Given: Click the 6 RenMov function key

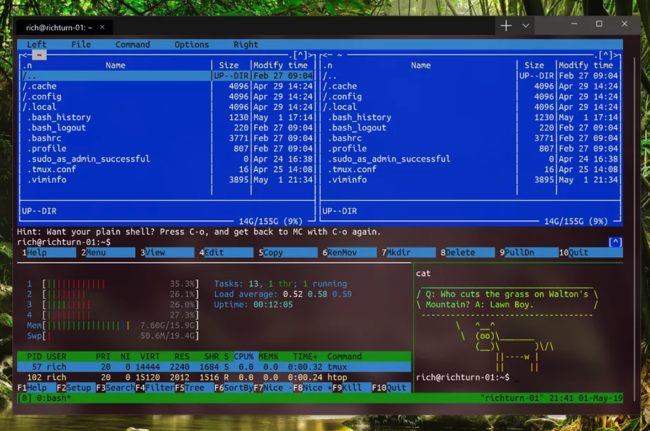Looking at the screenshot, I should [349, 252].
